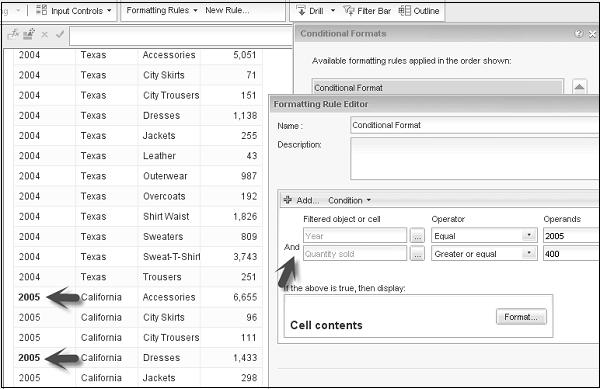Select the 1,826 quantity cell
The width and height of the screenshot is (600, 389).
[x=232, y=216]
